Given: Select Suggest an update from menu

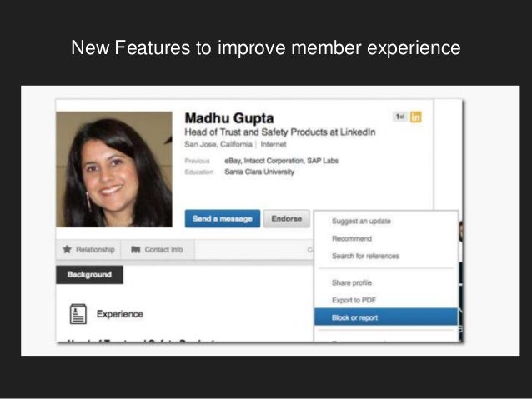Looking at the screenshot, I should pyautogui.click(x=361, y=221).
